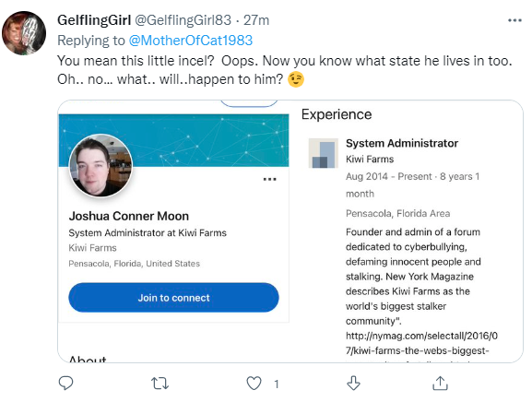
Task: Open tweet options three-dot menu
Action: (514, 20)
